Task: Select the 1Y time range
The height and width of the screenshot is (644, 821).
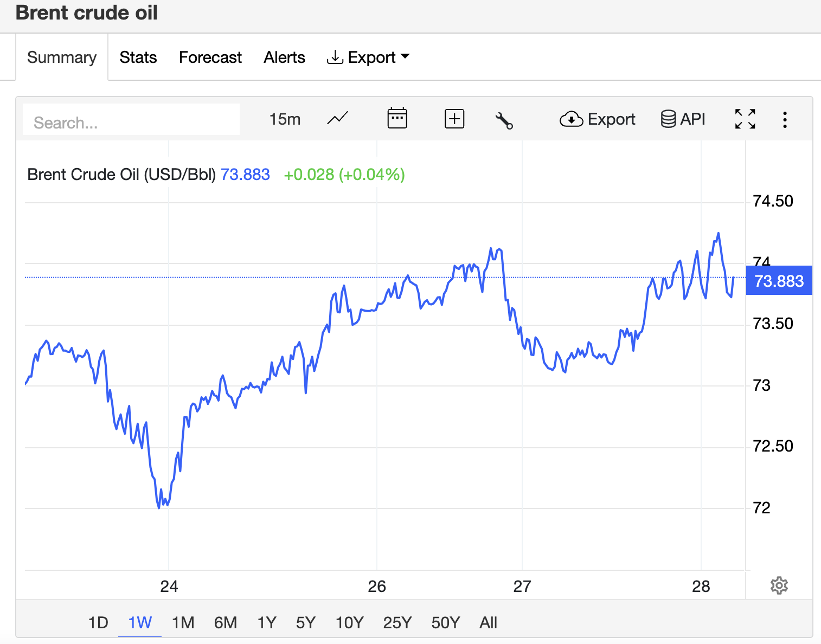Action: (267, 623)
